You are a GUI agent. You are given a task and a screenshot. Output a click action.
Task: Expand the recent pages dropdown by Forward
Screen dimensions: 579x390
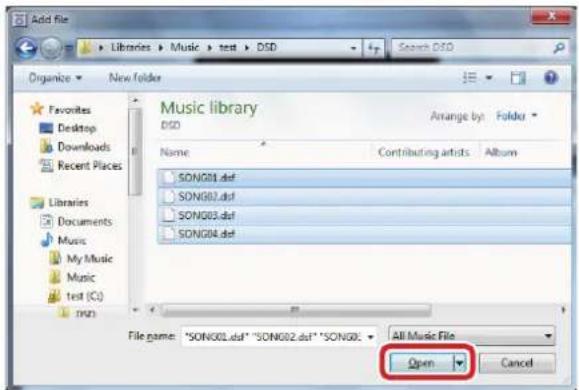click(68, 48)
